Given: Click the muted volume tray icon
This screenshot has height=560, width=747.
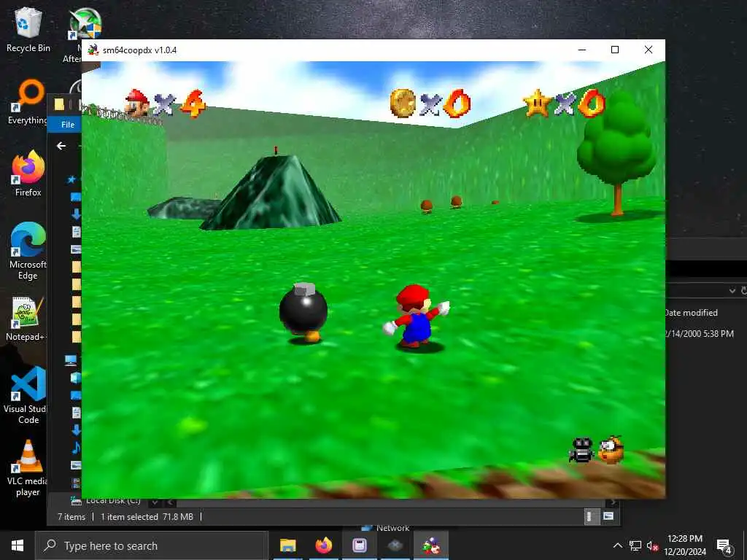Looking at the screenshot, I should [652, 545].
